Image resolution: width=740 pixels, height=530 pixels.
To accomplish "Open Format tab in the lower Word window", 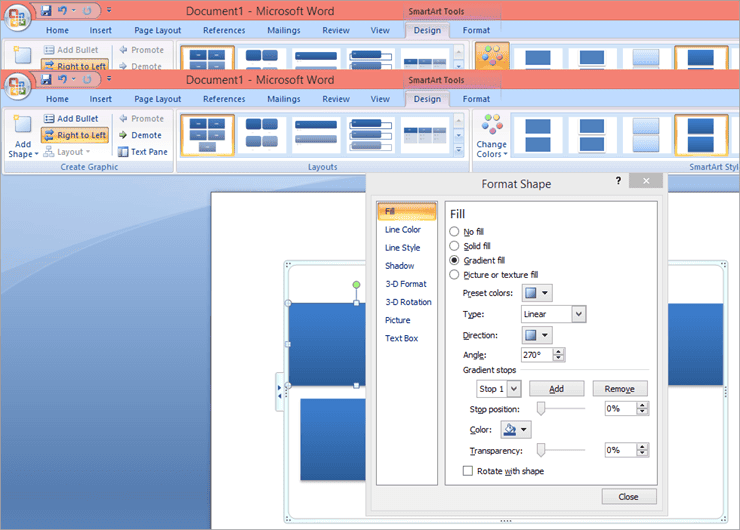I will pos(476,99).
